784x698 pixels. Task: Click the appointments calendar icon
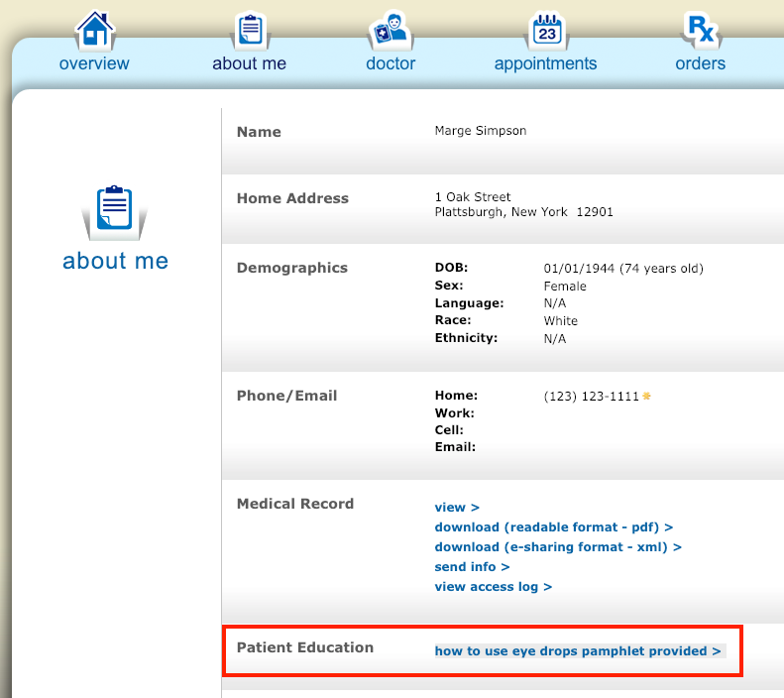tap(546, 30)
